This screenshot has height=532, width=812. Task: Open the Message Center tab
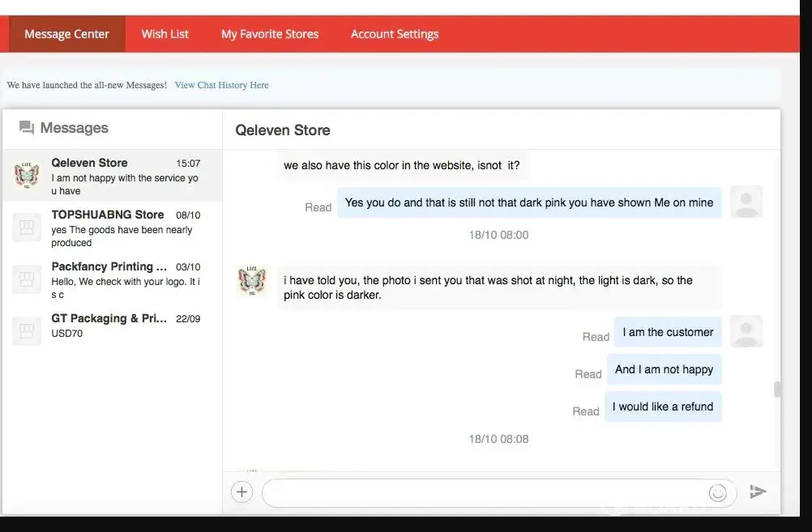(x=66, y=34)
